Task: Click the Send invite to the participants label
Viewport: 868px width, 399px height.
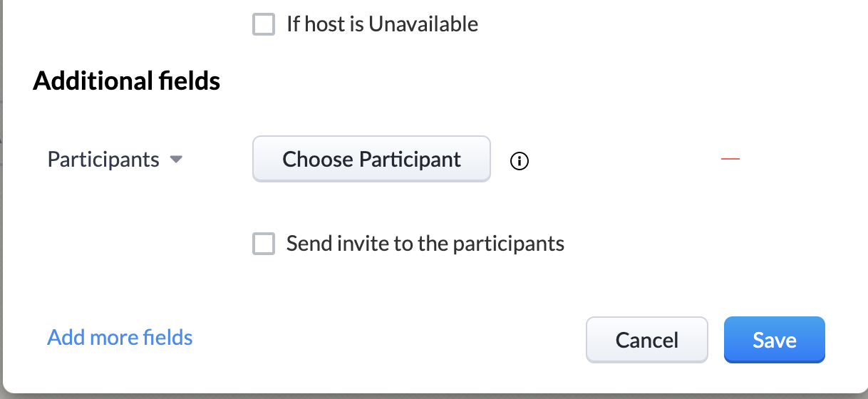Action: (x=425, y=244)
